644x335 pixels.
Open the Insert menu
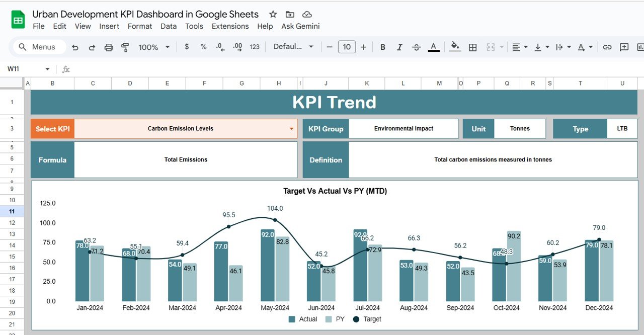pyautogui.click(x=109, y=26)
